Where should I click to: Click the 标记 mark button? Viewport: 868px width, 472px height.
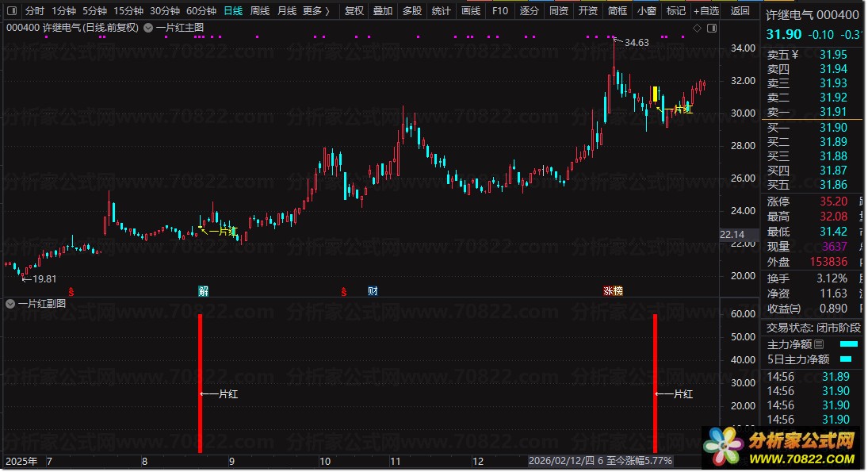(x=676, y=10)
